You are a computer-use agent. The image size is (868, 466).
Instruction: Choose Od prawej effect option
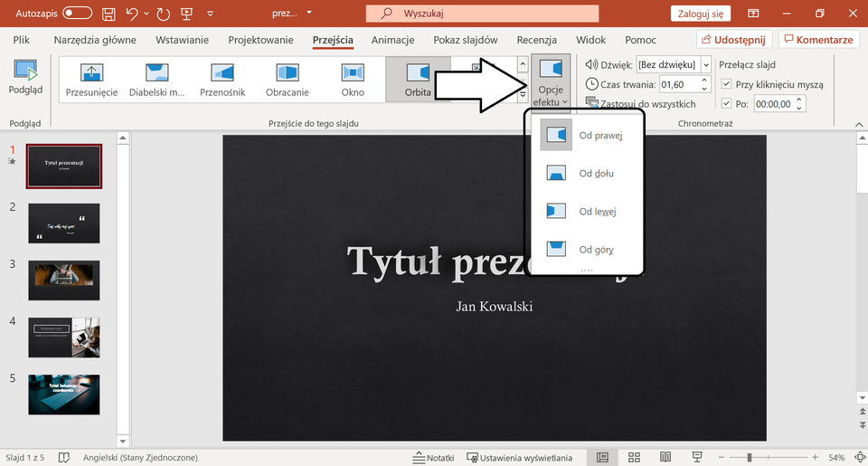[x=587, y=135]
